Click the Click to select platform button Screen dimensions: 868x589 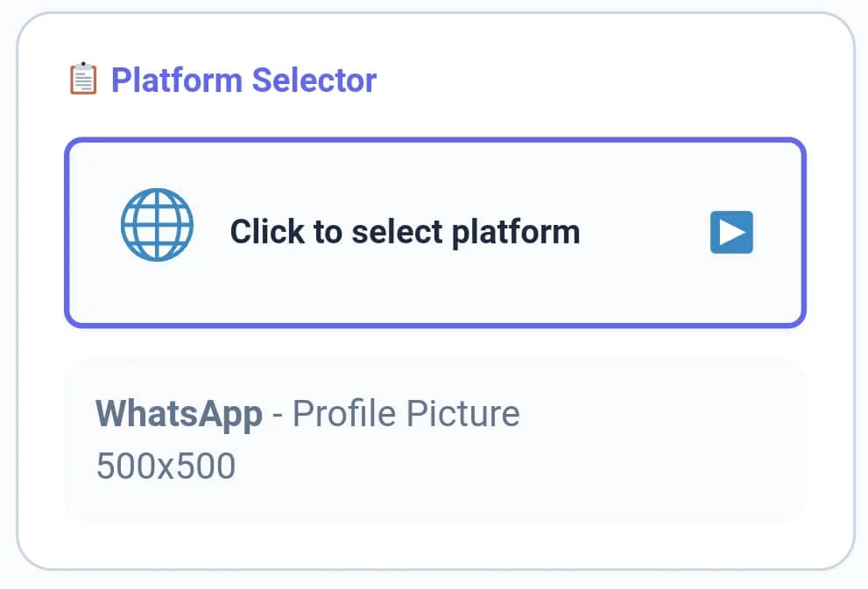click(405, 231)
